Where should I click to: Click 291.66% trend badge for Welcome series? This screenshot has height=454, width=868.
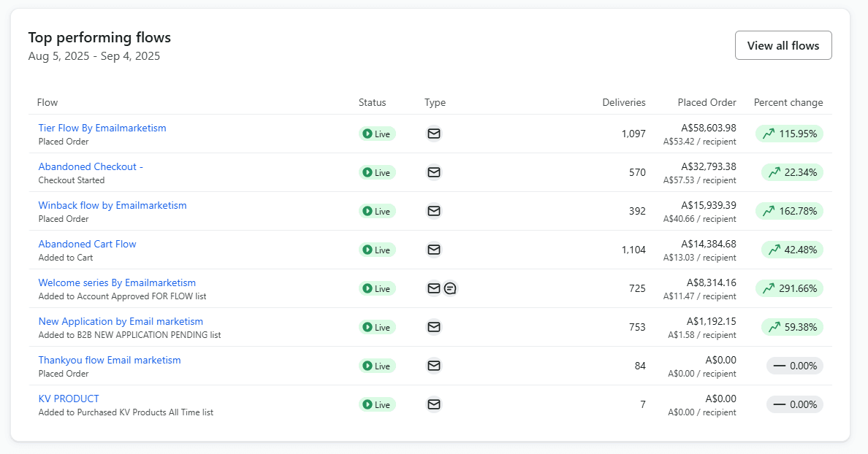[x=789, y=288]
